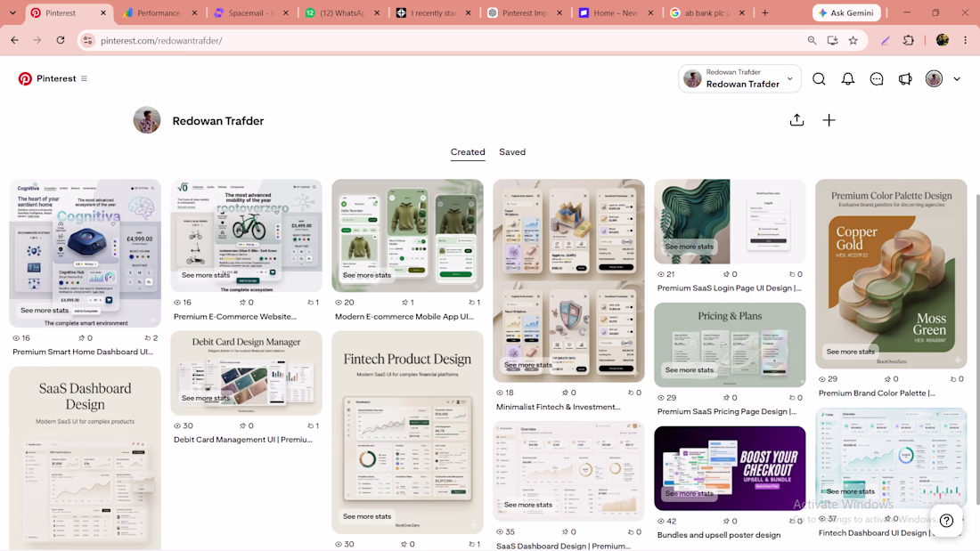The image size is (980, 551).
Task: Click the address bar URL field
Action: click(450, 40)
